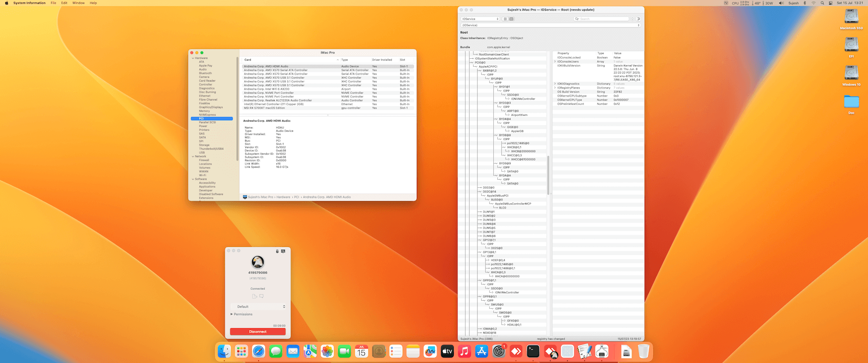The image size is (868, 363).
Task: Launch Apple TV from the Dock
Action: [448, 351]
